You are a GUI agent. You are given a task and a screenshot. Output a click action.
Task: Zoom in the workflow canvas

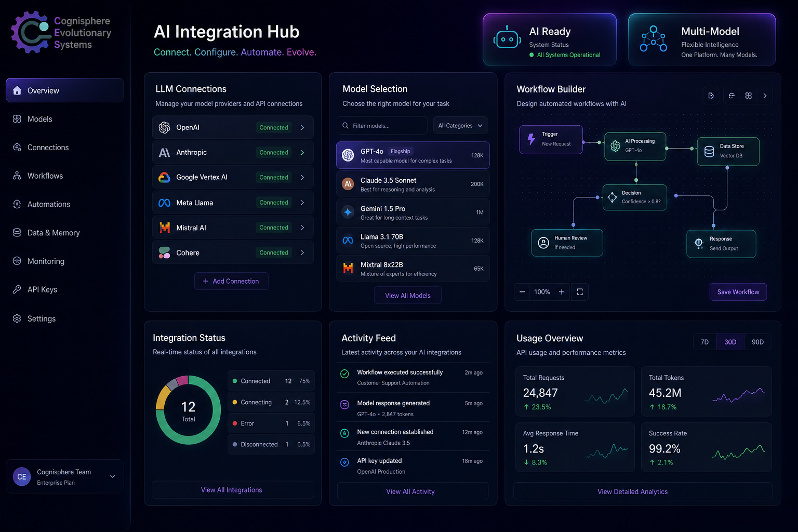pyautogui.click(x=562, y=292)
